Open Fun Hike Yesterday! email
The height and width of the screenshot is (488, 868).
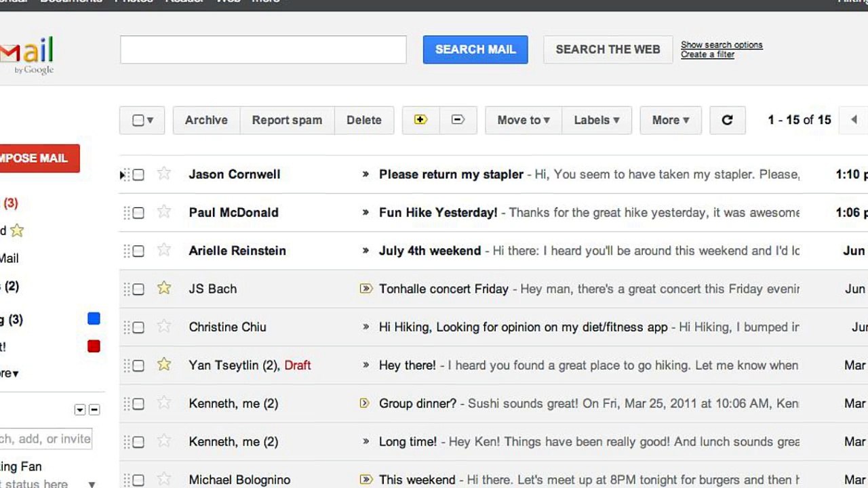point(438,212)
